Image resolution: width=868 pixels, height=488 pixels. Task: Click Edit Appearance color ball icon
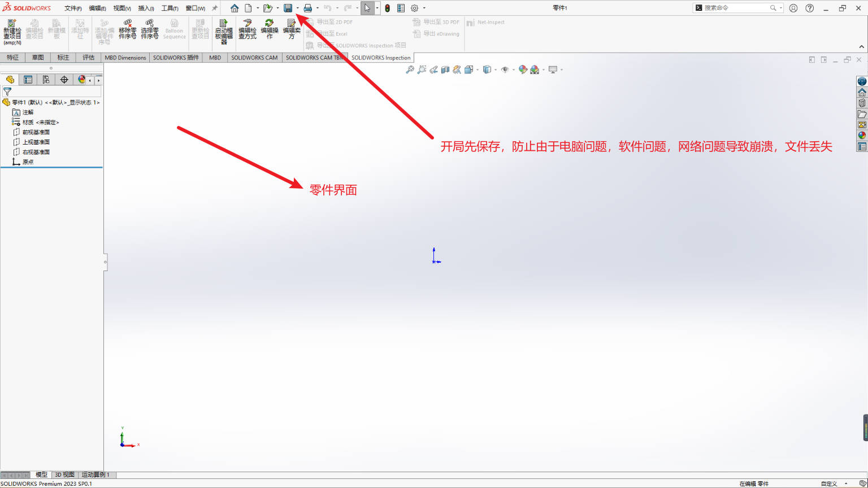coord(523,69)
